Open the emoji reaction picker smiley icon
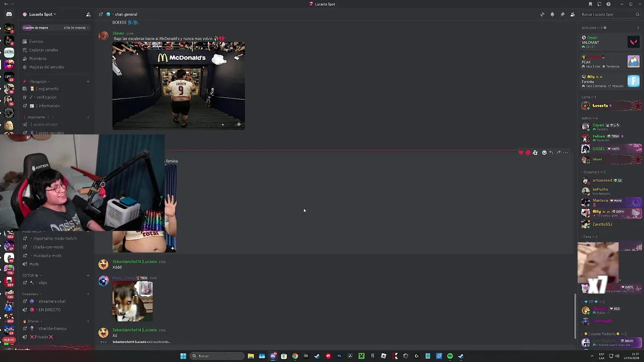Screen dimensions: 644x362 [x=544, y=152]
